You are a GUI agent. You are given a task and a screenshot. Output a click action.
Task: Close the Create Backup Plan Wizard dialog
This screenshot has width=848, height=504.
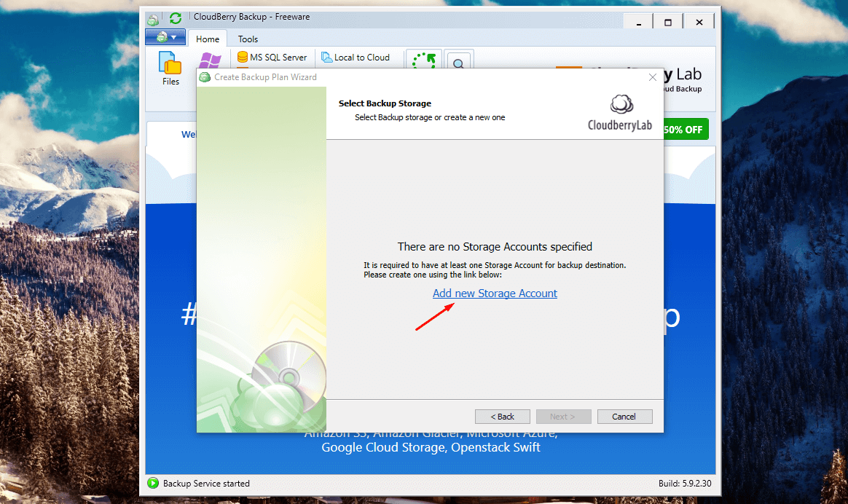[x=653, y=77]
